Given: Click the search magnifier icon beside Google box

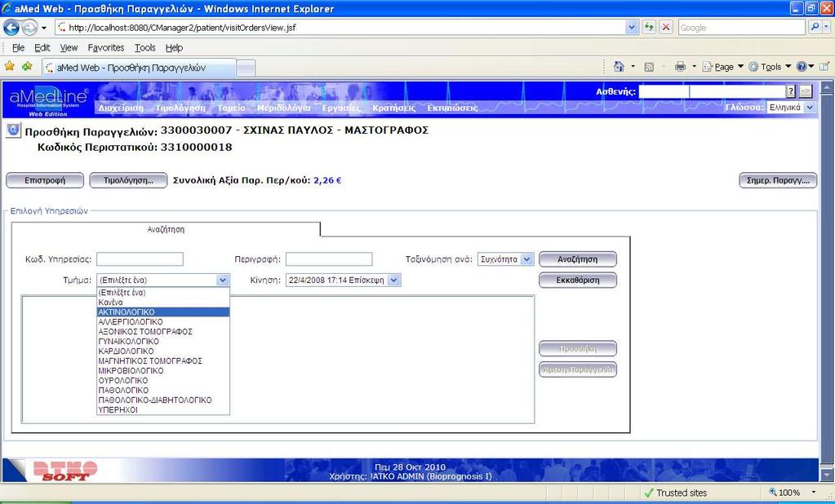Looking at the screenshot, I should (x=815, y=27).
